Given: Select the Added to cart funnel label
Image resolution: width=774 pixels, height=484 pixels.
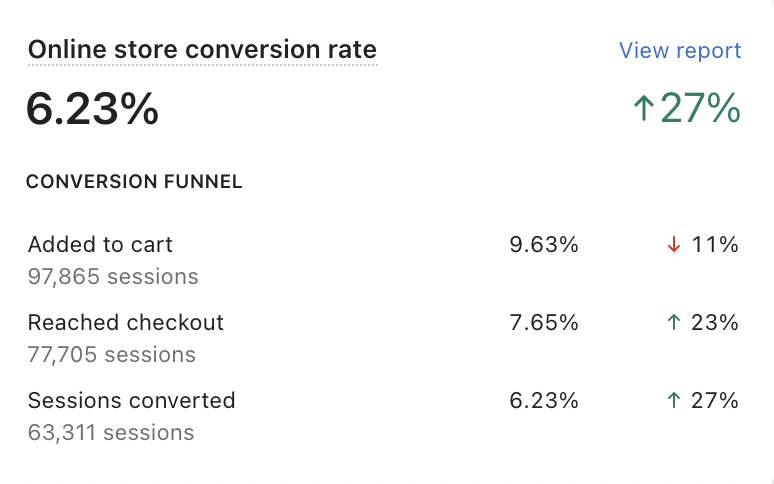Looking at the screenshot, I should click(100, 244).
